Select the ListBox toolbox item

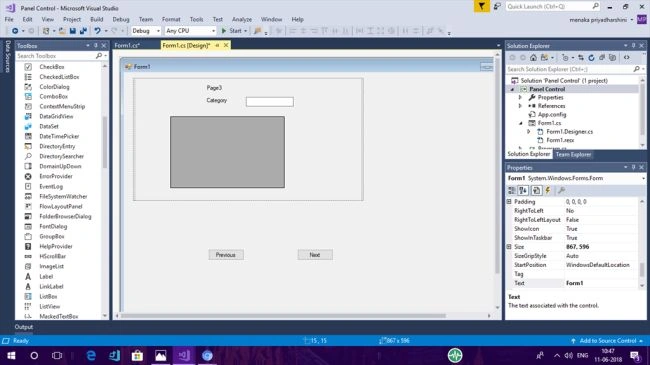coord(48,297)
